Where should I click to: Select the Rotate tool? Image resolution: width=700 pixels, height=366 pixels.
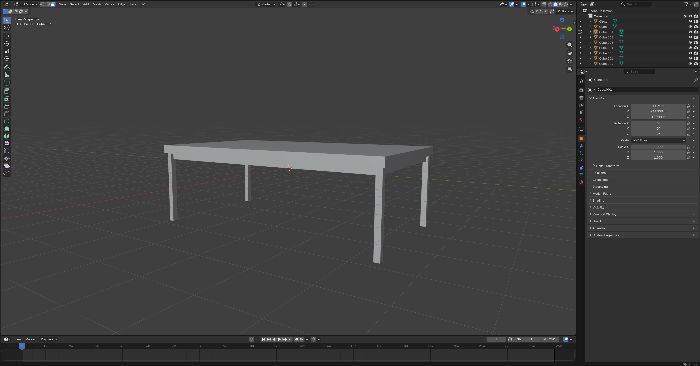[7, 44]
